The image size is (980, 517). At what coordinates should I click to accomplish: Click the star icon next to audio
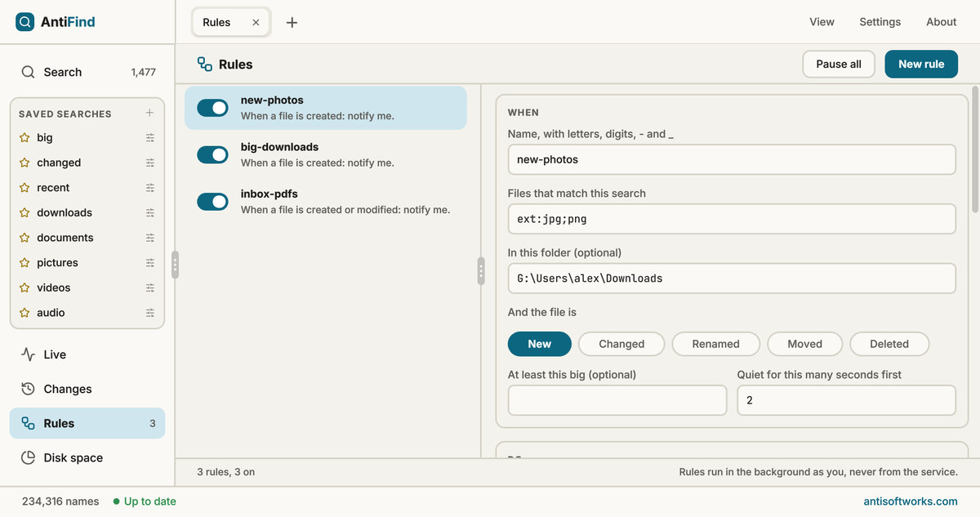(x=24, y=313)
